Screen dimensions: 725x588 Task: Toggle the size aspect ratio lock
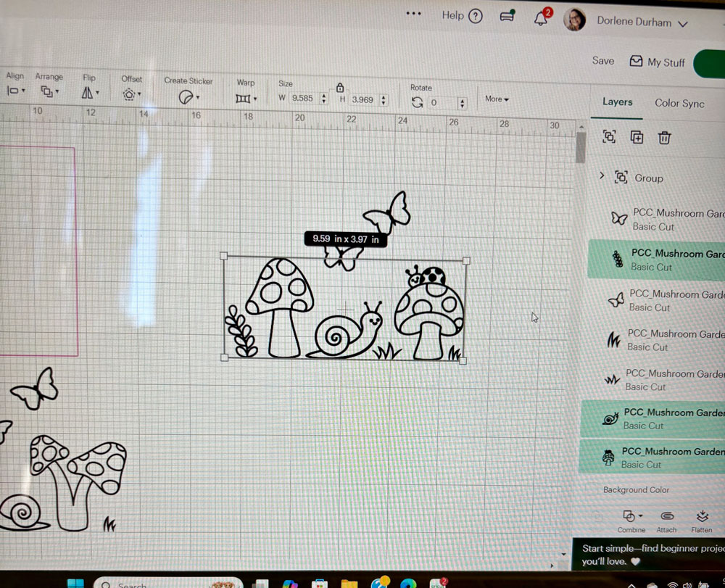(340, 87)
